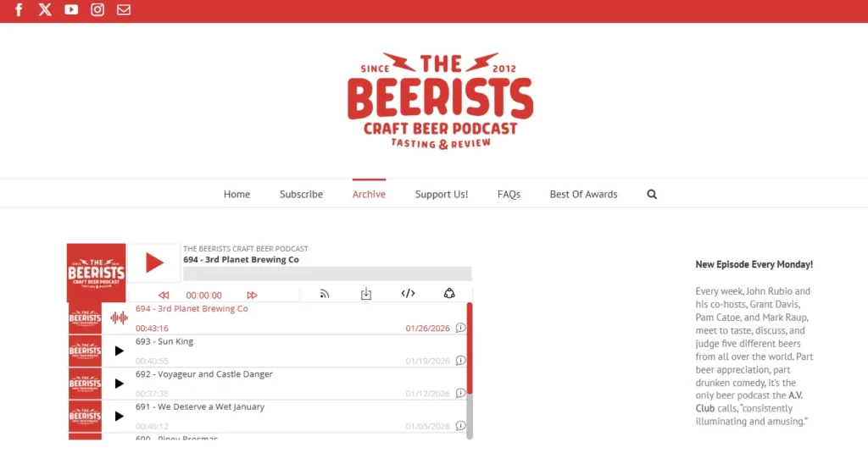Click the podcast cover art in player
Image resolution: width=868 pixels, height=453 pixels.
[97, 273]
